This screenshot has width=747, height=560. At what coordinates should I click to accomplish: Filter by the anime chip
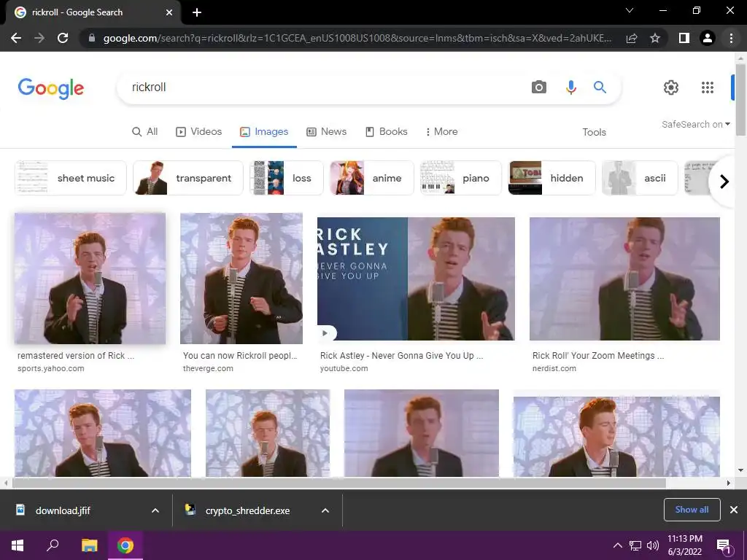[371, 178]
